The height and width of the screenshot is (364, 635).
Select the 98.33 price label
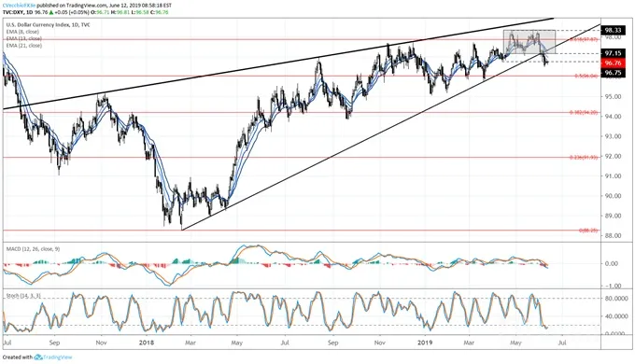[613, 31]
